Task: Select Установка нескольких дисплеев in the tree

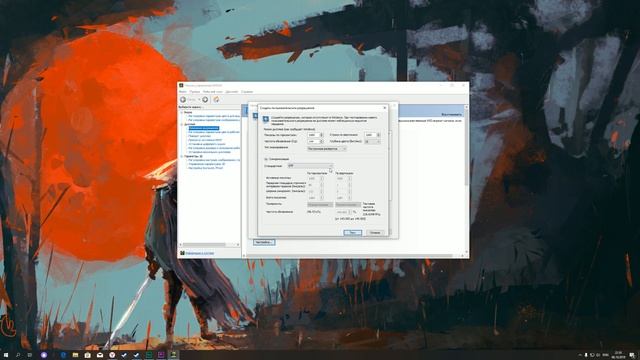Action: pyautogui.click(x=209, y=152)
